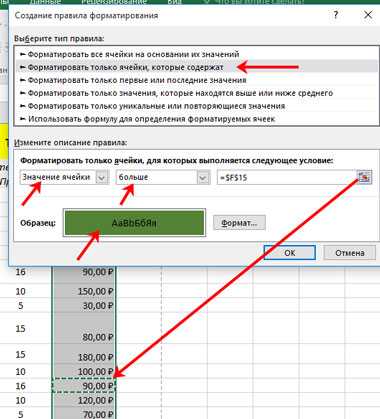
Task: Click the 'Отмена' button
Action: point(349,253)
